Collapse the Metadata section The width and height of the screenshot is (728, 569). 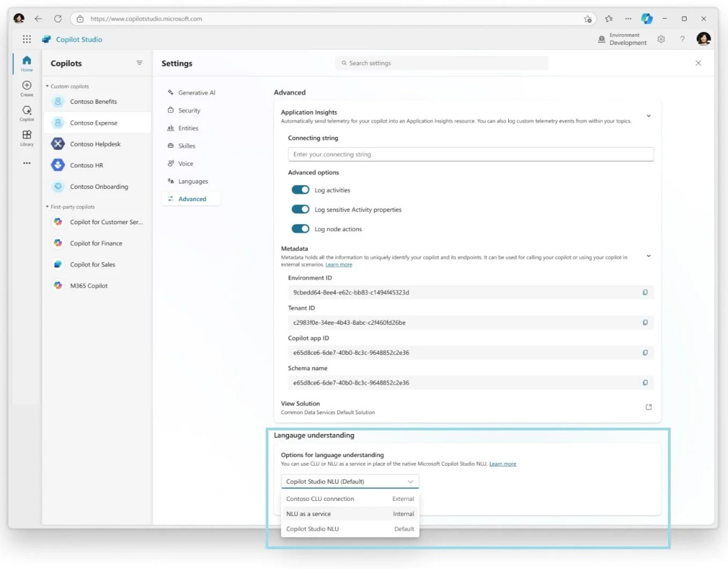[649, 256]
